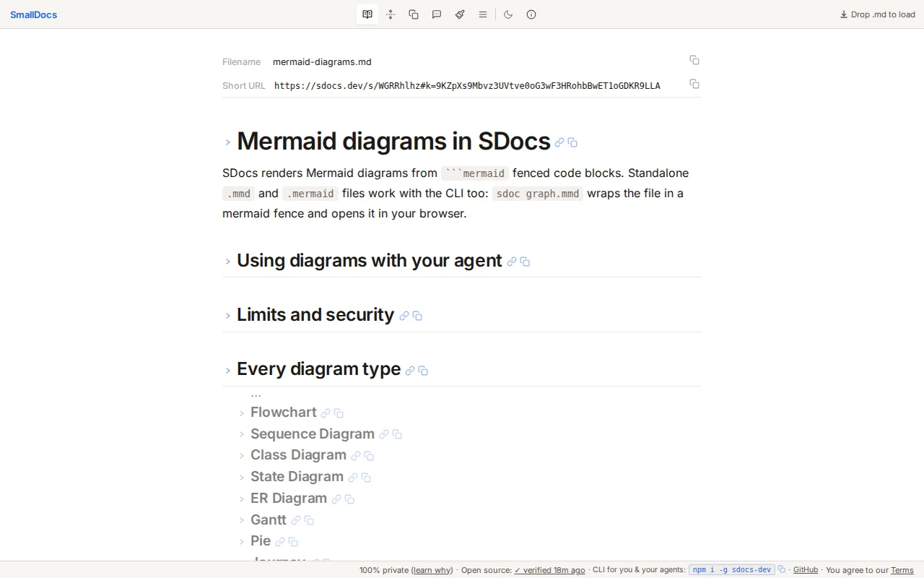Open the comments speech-bubble icon
Image resolution: width=924 pixels, height=578 pixels.
point(437,14)
